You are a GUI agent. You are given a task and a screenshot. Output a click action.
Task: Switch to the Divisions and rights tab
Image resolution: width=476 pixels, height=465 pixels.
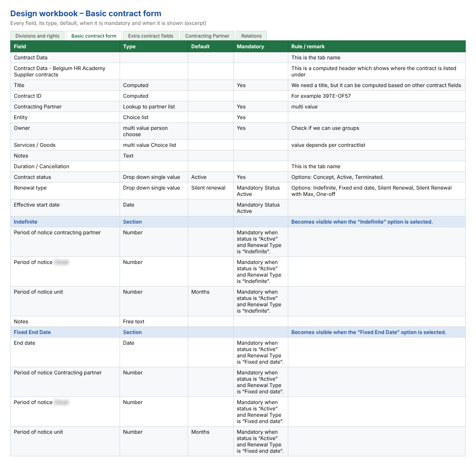[x=37, y=36]
